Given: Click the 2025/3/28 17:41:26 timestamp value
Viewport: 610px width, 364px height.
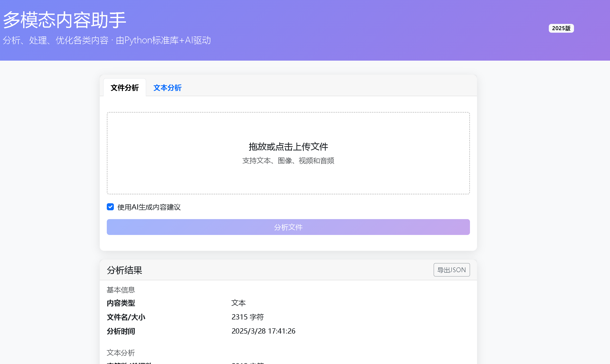Looking at the screenshot, I should [263, 331].
